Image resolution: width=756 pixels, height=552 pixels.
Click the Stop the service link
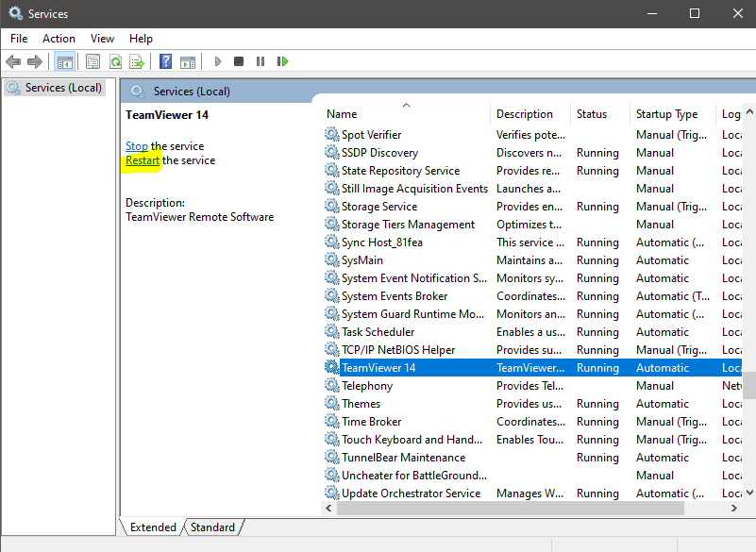(137, 146)
